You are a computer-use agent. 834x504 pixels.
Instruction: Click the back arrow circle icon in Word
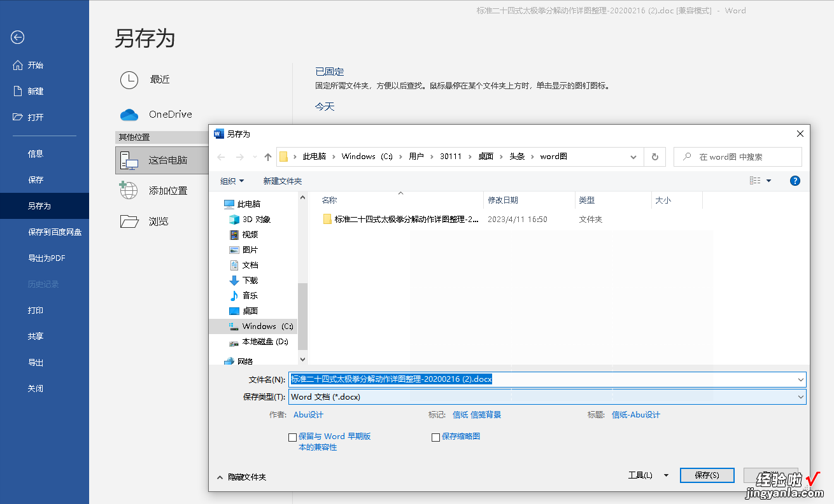click(x=18, y=38)
